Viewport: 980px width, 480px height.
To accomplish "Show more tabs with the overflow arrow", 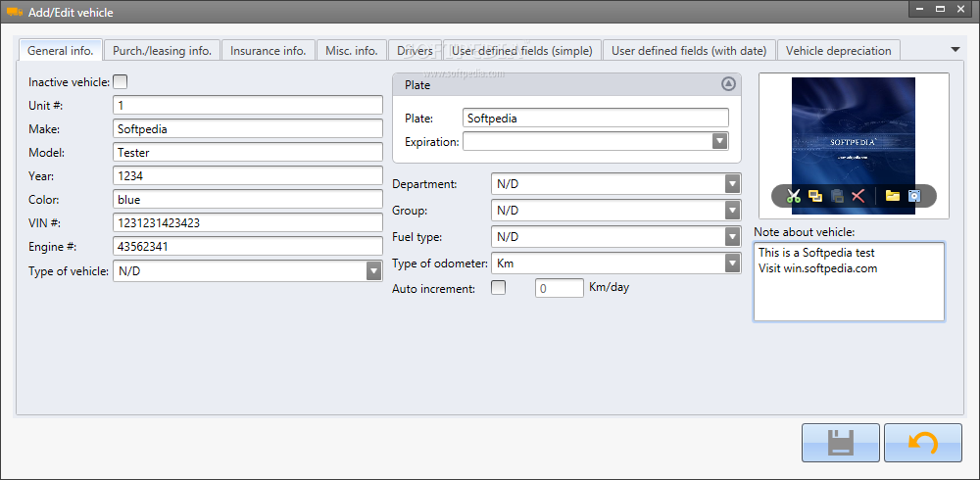I will pyautogui.click(x=955, y=49).
